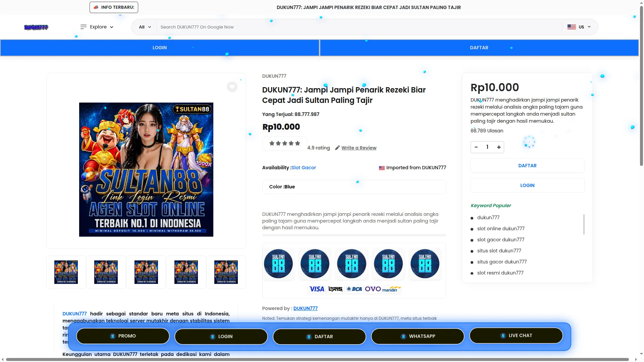Image resolution: width=644 pixels, height=362 pixels.
Task: Open the blue DAFTAR tab in the top bar
Action: click(479, 48)
